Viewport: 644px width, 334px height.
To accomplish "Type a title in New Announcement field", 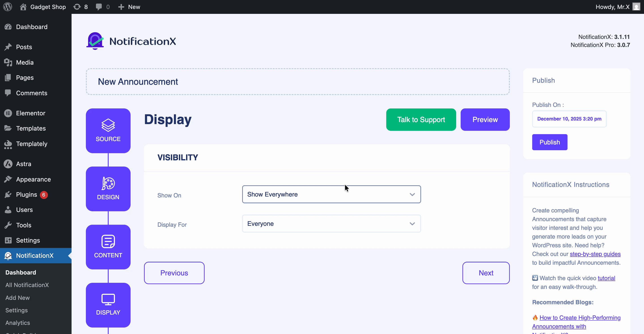I will pos(297,82).
